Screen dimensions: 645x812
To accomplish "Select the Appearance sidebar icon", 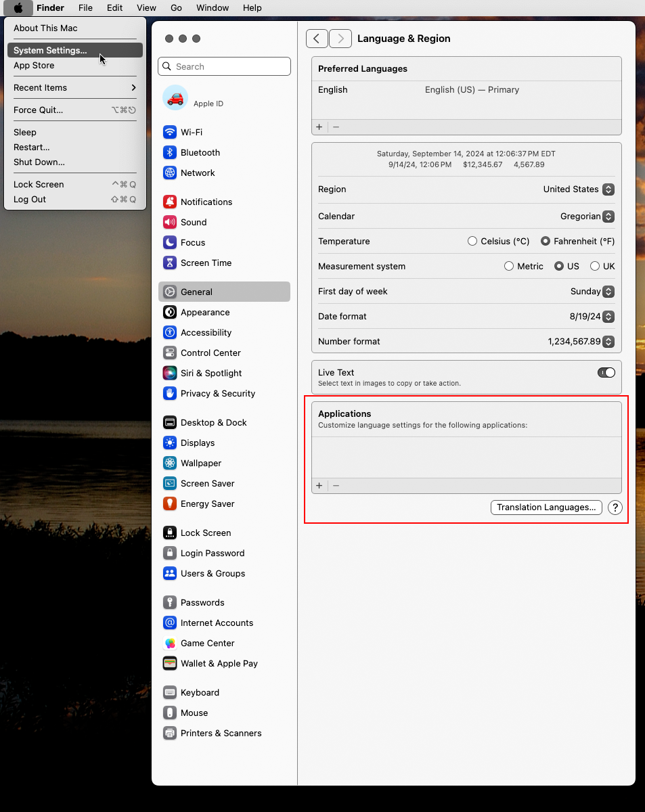I will coord(171,313).
